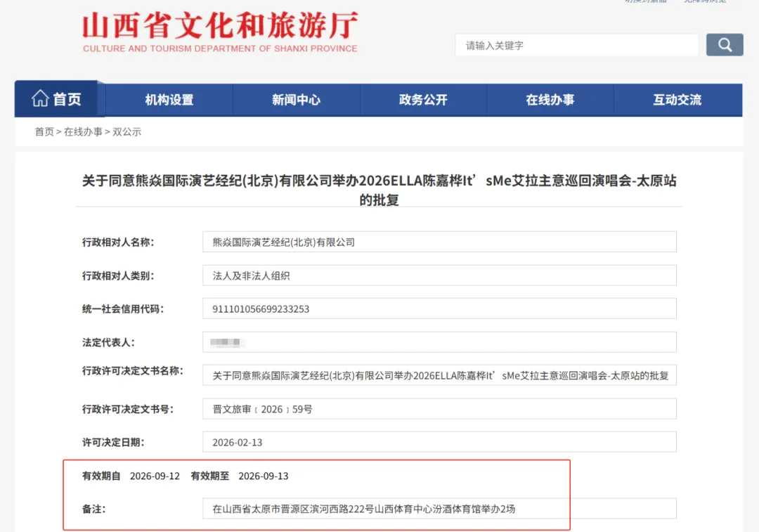759x532 pixels.
Task: Open the 互动交流 menu
Action: pos(677,100)
